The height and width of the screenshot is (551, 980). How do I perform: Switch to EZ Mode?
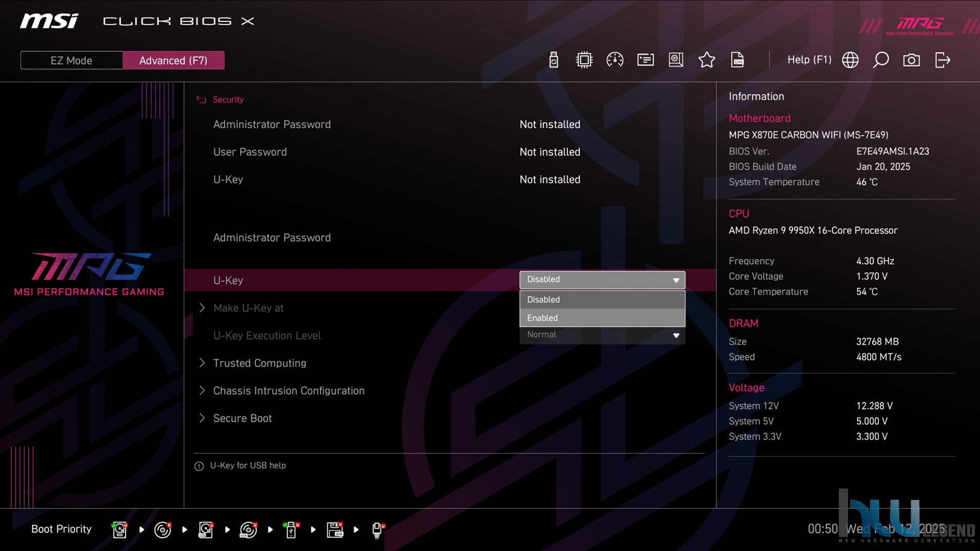71,61
